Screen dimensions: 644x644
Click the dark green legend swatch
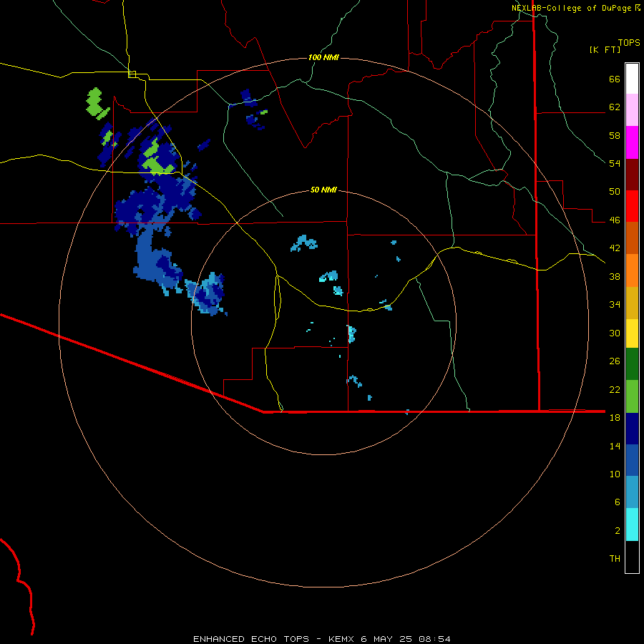pyautogui.click(x=632, y=364)
